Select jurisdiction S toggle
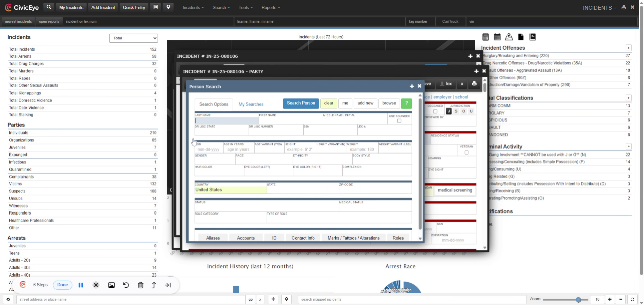This screenshot has height=305, width=644. [456, 111]
